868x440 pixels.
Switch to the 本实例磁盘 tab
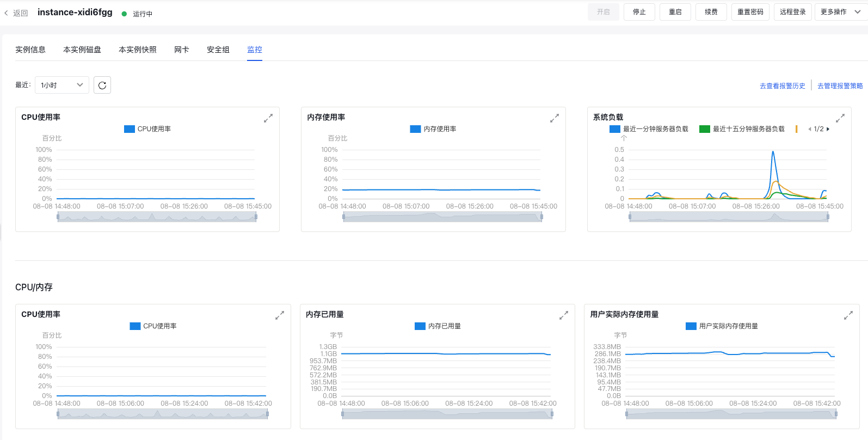tap(82, 50)
